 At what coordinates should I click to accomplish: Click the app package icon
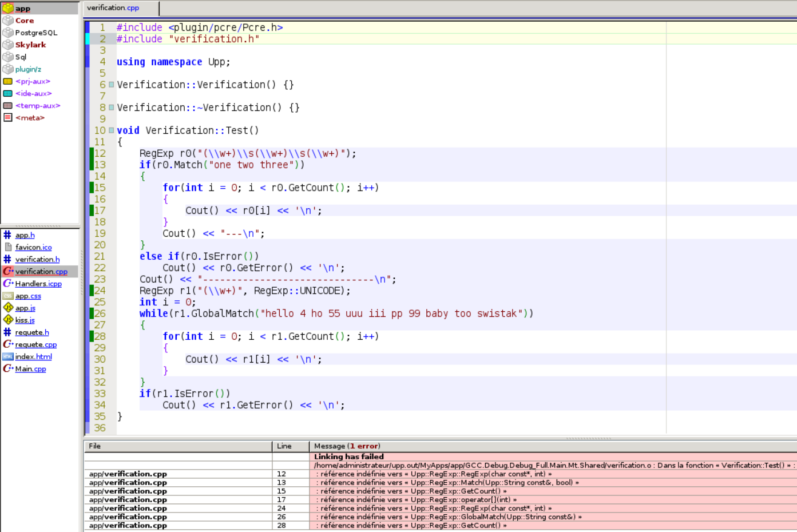(7, 8)
